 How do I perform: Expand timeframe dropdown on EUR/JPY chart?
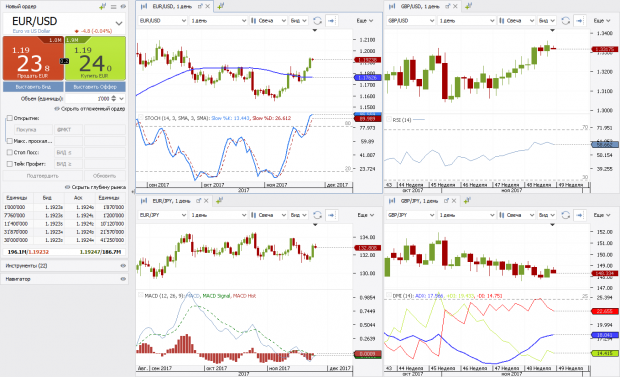pos(218,215)
